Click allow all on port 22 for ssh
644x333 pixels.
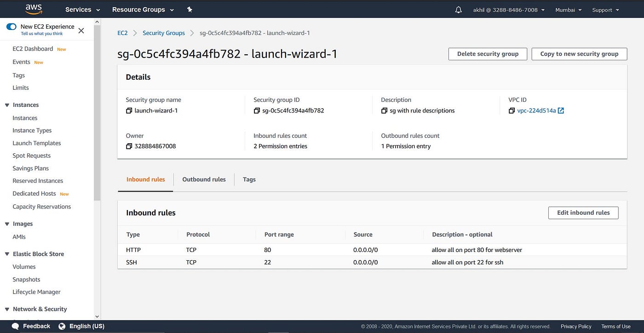tap(467, 262)
